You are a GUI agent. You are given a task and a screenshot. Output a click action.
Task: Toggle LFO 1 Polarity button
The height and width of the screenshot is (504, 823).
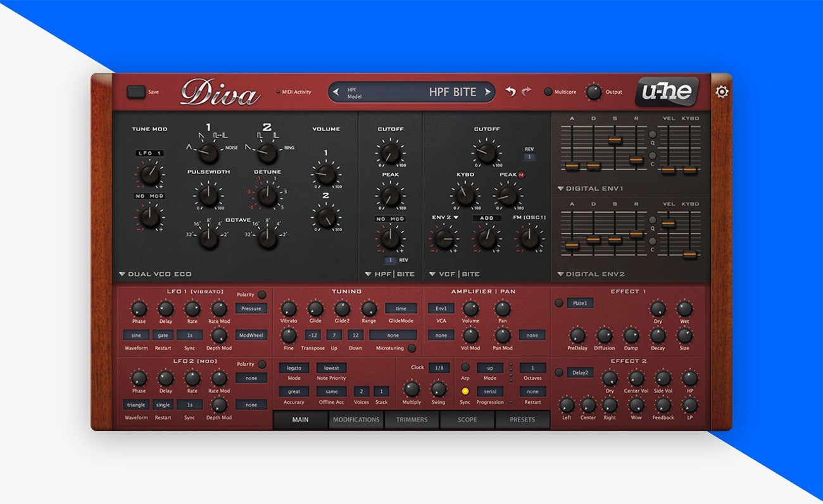(x=261, y=295)
